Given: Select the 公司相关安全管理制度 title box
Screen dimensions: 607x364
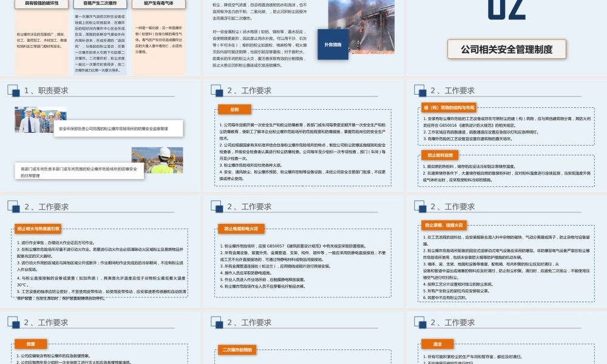Looking at the screenshot, I should click(507, 49).
